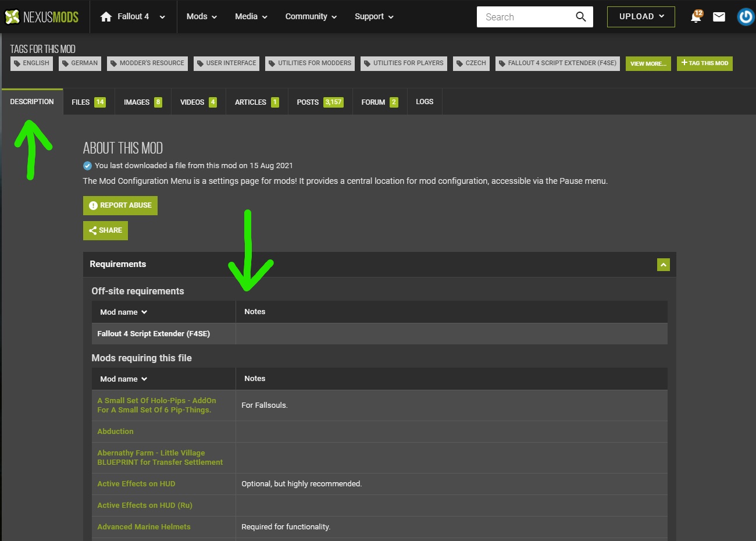Viewport: 756px width, 541px height.
Task: Open the Mods menu
Action: tap(202, 17)
